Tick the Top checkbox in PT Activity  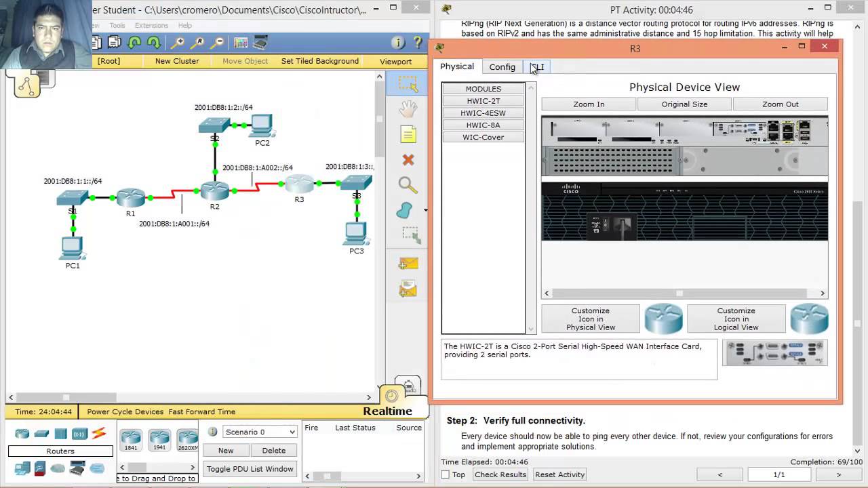[445, 474]
